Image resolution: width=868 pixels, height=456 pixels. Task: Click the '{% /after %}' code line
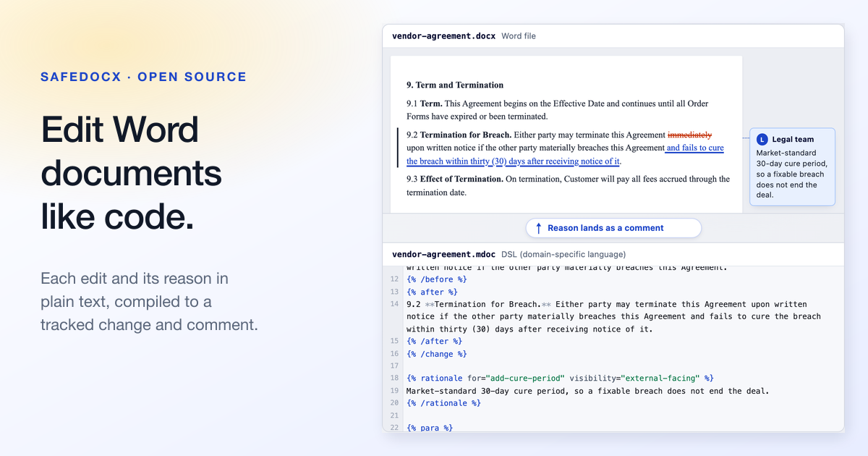pos(435,341)
